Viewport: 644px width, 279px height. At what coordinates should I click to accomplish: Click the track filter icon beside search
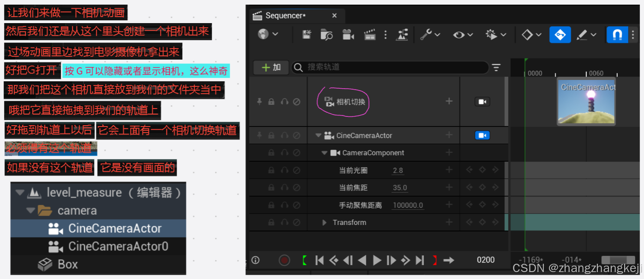pyautogui.click(x=497, y=67)
